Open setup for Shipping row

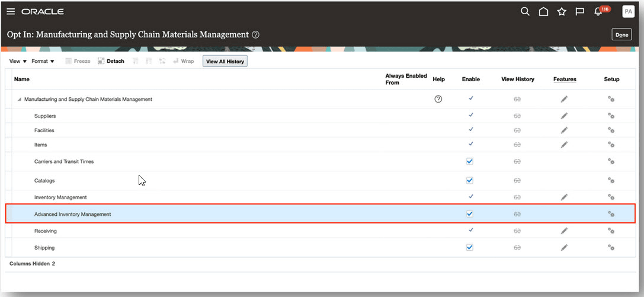611,248
